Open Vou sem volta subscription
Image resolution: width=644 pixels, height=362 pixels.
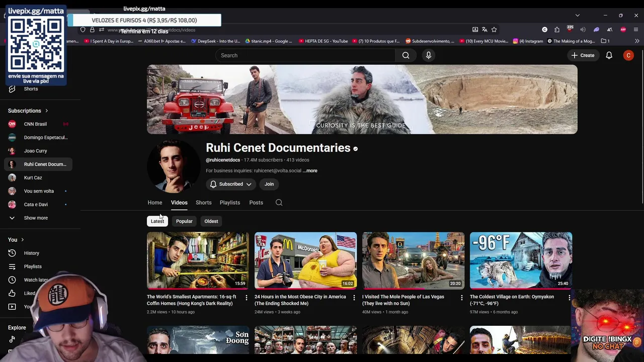[38, 191]
